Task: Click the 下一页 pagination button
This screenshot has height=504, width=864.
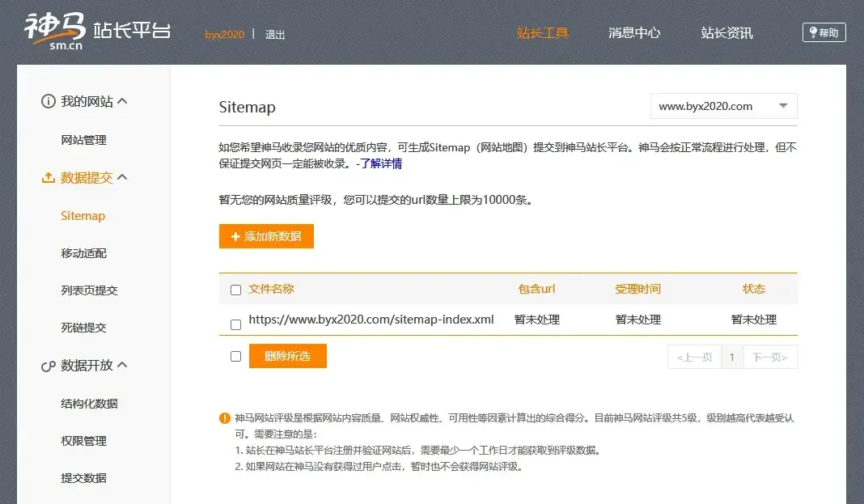Action: click(769, 357)
